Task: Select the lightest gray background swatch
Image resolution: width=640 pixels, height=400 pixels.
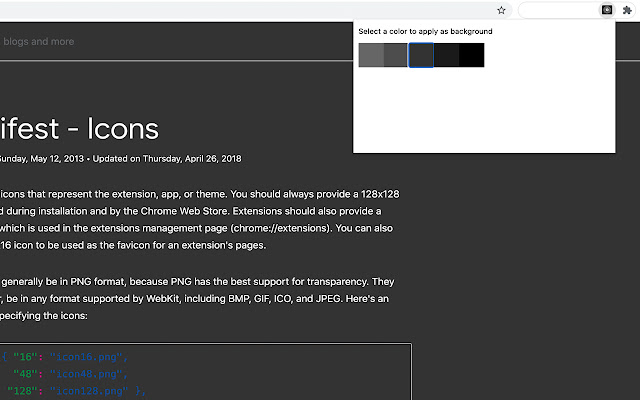Action: tap(371, 55)
